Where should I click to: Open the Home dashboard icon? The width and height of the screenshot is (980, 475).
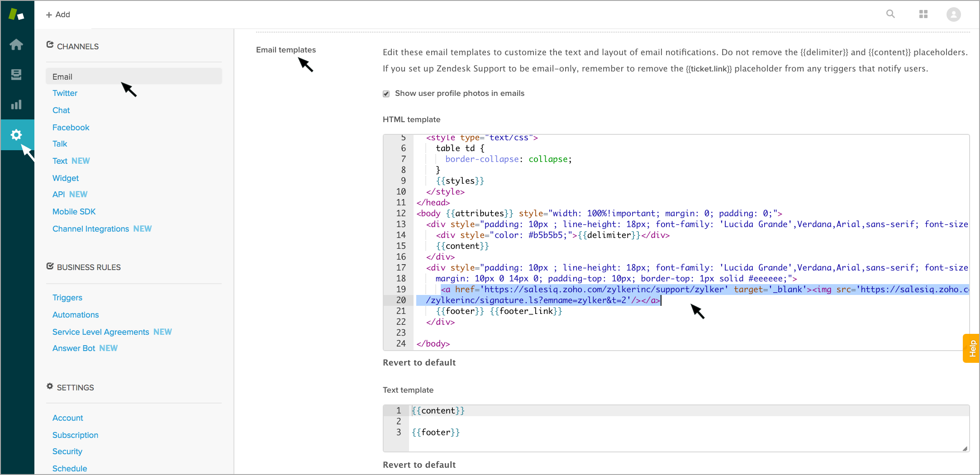pyautogui.click(x=16, y=45)
